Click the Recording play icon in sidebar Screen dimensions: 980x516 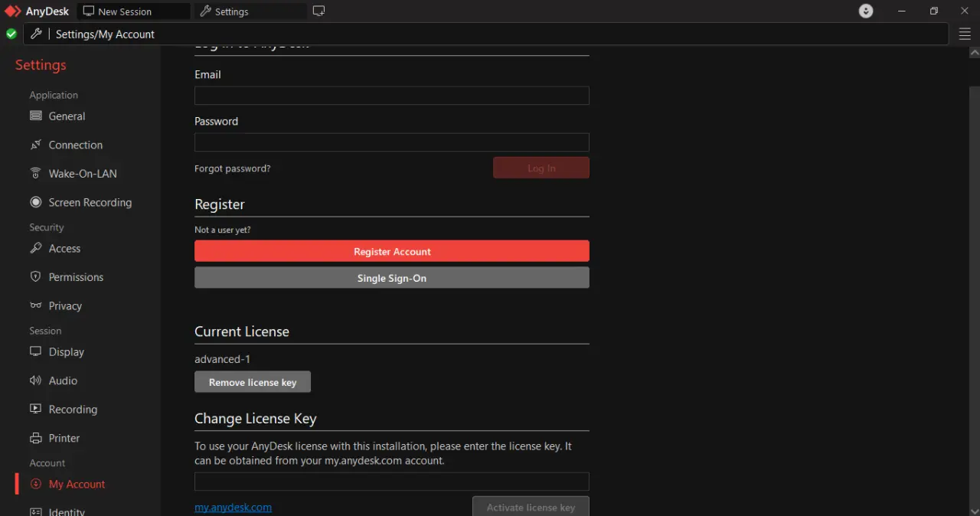[x=35, y=409]
